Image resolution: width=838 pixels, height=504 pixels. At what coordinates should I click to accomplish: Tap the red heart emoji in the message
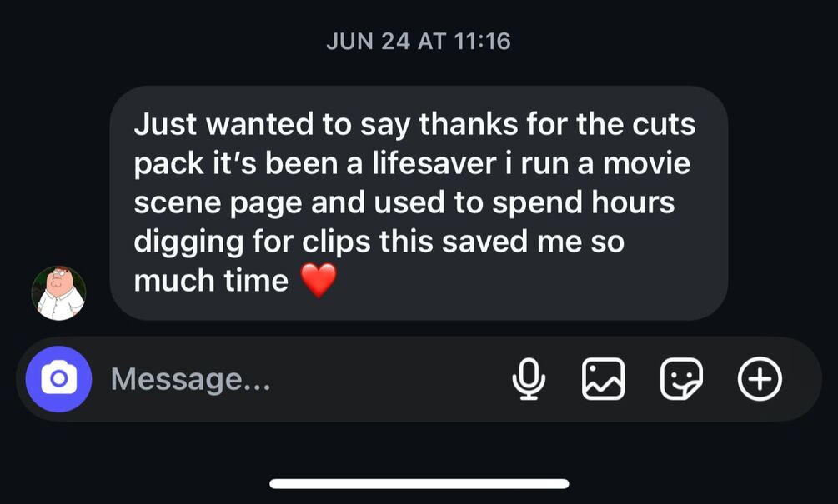(319, 280)
